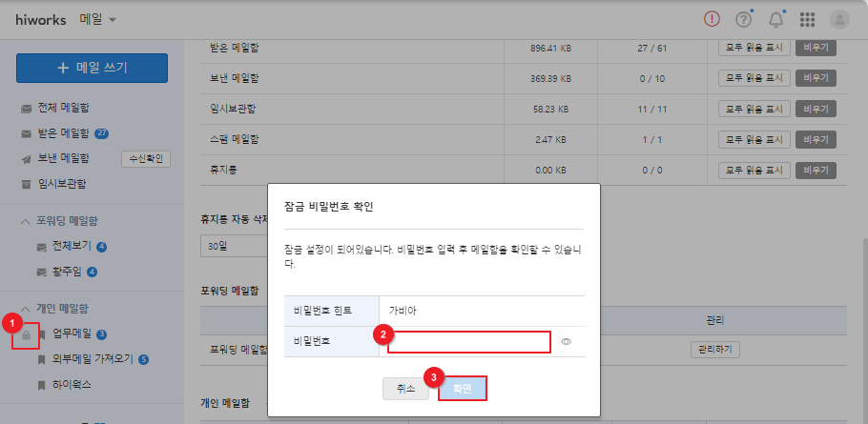Open 전체 메일함 envelope folder
The height and width of the screenshot is (424, 868).
click(62, 109)
